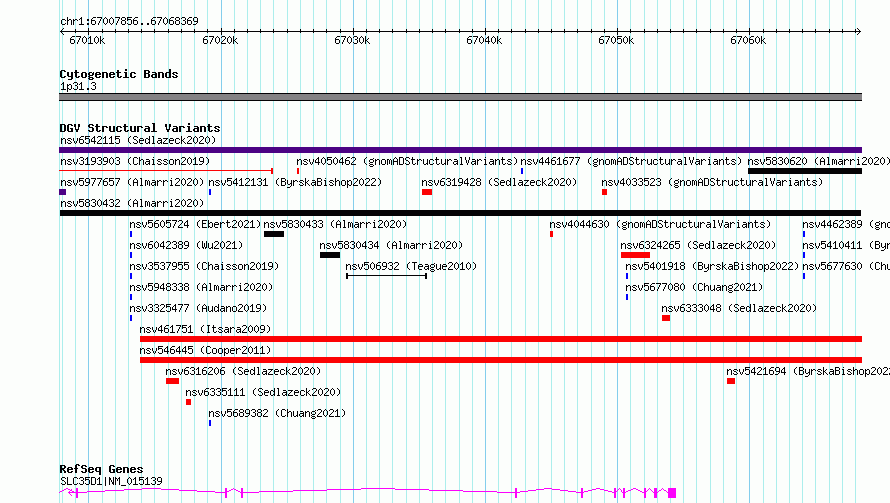Open the nsv3193903 (Chaisson2019) label

(x=135, y=161)
